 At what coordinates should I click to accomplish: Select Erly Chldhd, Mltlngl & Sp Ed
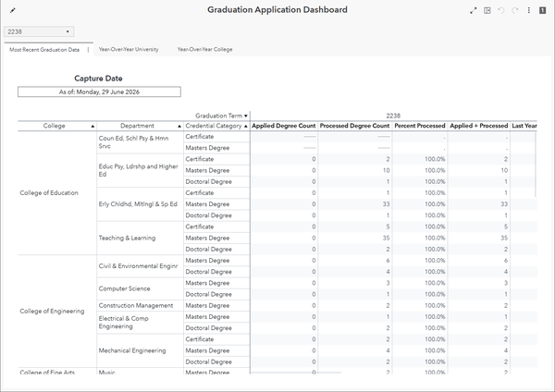pos(140,204)
